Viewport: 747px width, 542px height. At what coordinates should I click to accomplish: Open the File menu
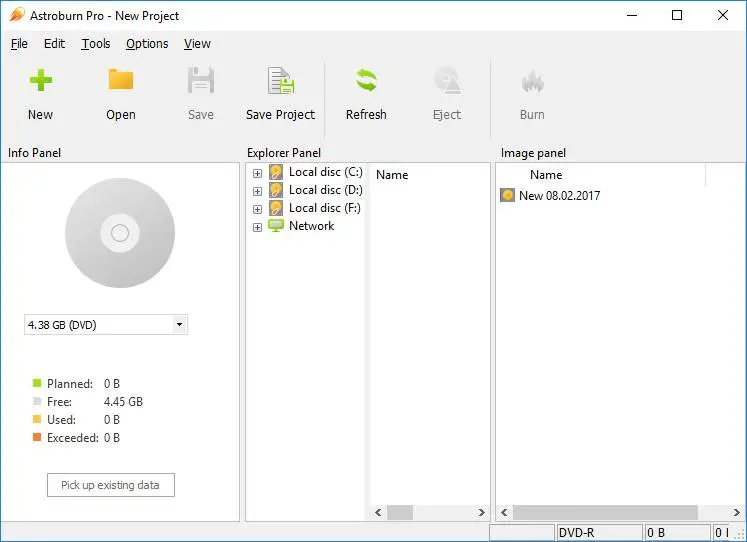[19, 44]
